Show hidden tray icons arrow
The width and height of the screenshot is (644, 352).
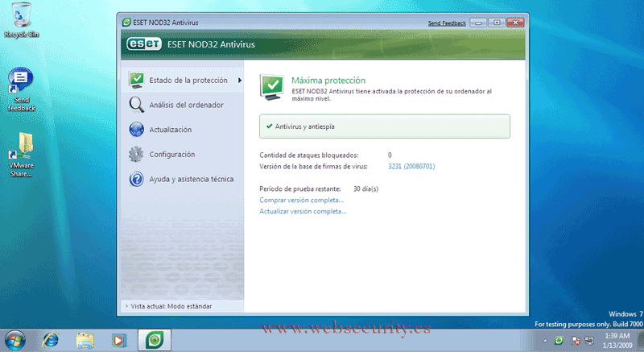click(x=545, y=341)
